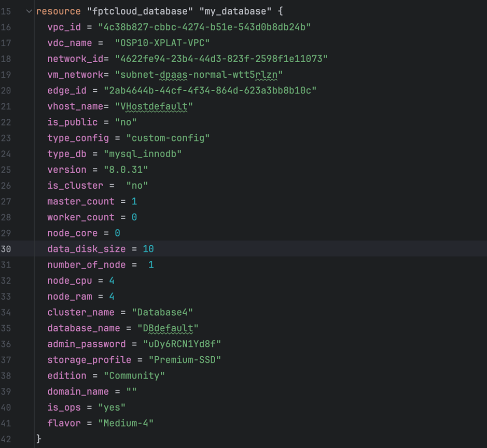This screenshot has width=487, height=448.
Task: Click the "Medium-4" flavor value
Action: tap(126, 423)
